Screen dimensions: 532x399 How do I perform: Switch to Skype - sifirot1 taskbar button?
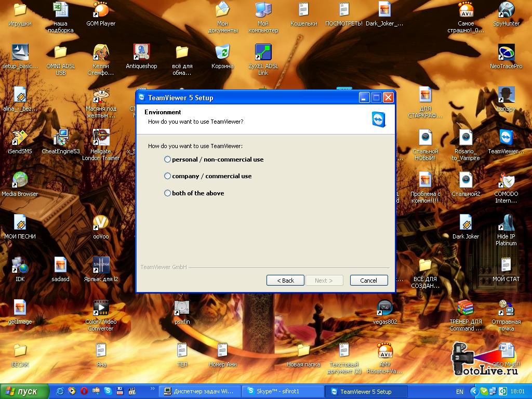(283, 392)
